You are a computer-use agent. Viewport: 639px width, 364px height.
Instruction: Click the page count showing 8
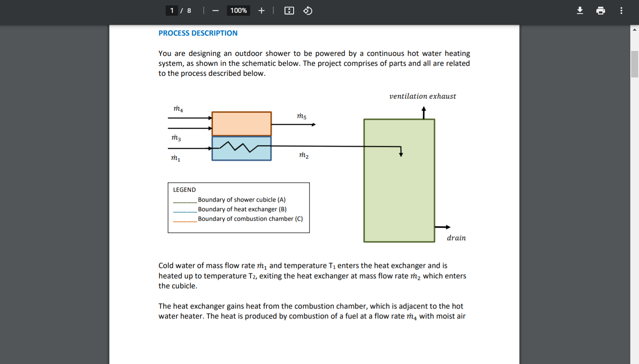189,10
